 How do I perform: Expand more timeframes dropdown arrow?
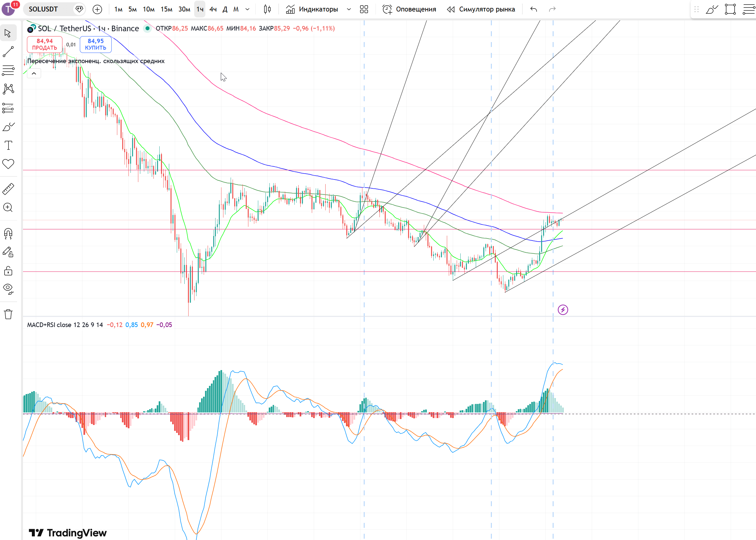[x=247, y=9]
